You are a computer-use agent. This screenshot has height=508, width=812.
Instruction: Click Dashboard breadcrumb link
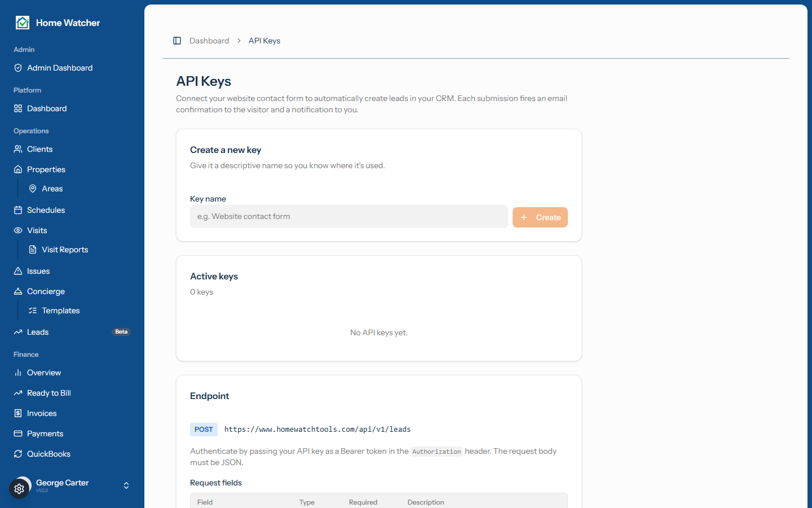click(x=209, y=41)
